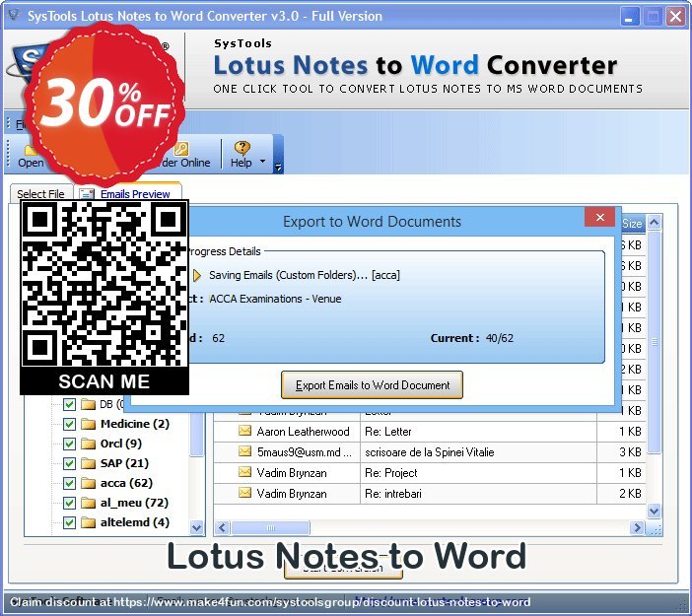Click the Order Online toolbar label
692x616 pixels.
[185, 163]
